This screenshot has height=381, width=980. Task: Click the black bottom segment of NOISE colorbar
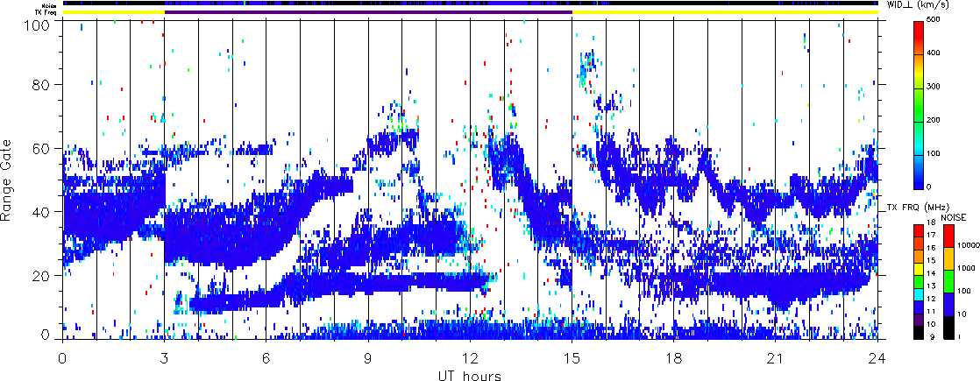click(x=948, y=326)
